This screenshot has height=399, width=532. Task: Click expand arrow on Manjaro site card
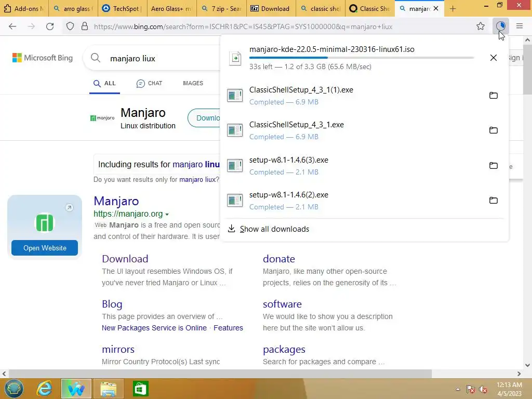click(69, 207)
